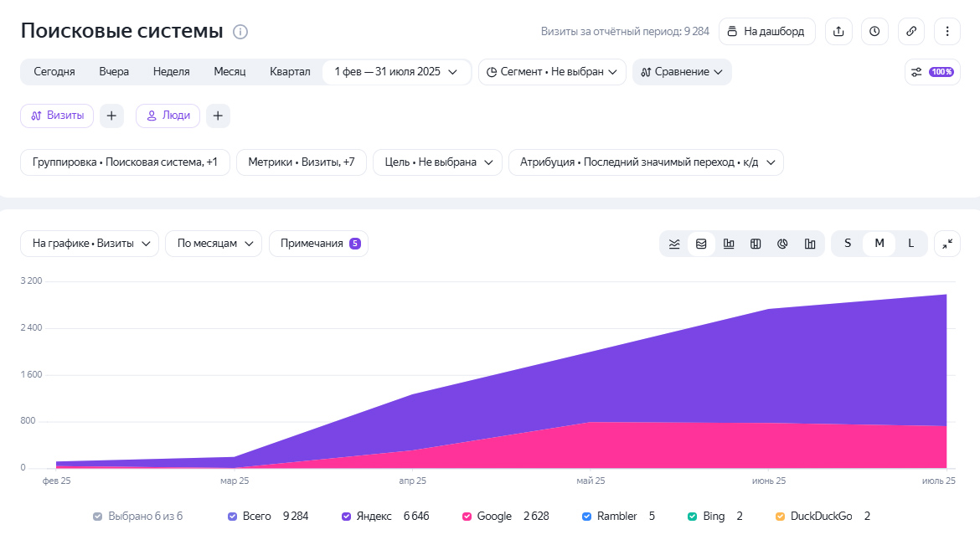This screenshot has width=980, height=540.
Task: Open the export report icon
Action: pyautogui.click(x=838, y=31)
